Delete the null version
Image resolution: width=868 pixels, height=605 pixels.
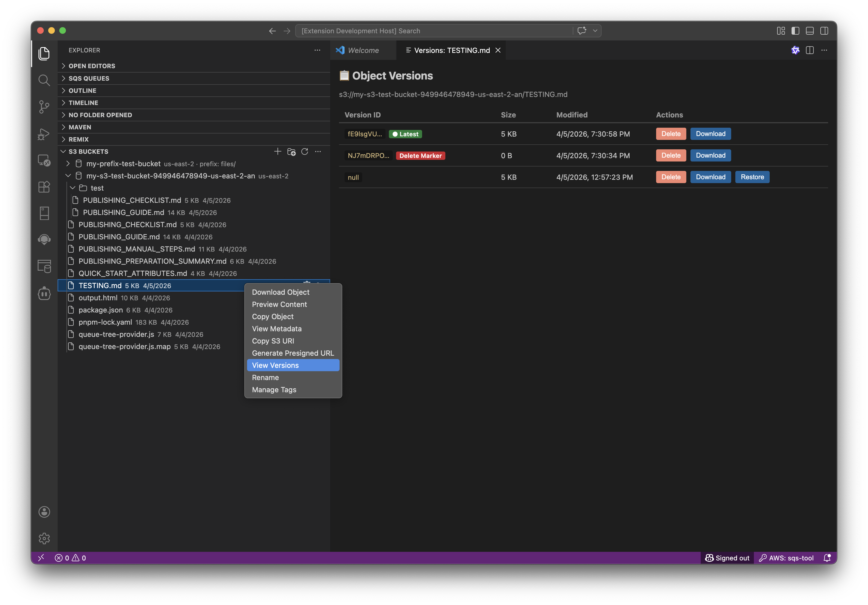[671, 177]
